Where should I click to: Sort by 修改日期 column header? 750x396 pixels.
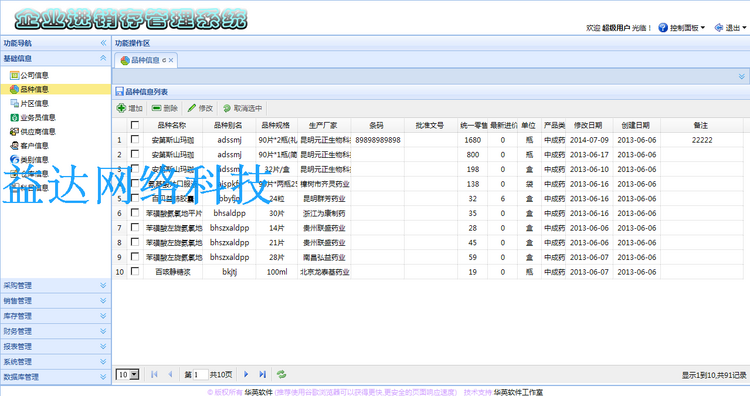click(x=588, y=125)
